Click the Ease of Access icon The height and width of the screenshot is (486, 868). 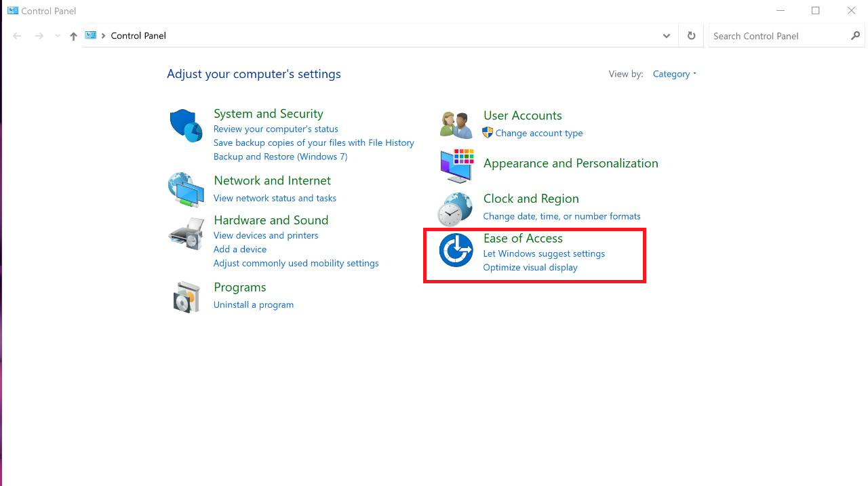456,250
